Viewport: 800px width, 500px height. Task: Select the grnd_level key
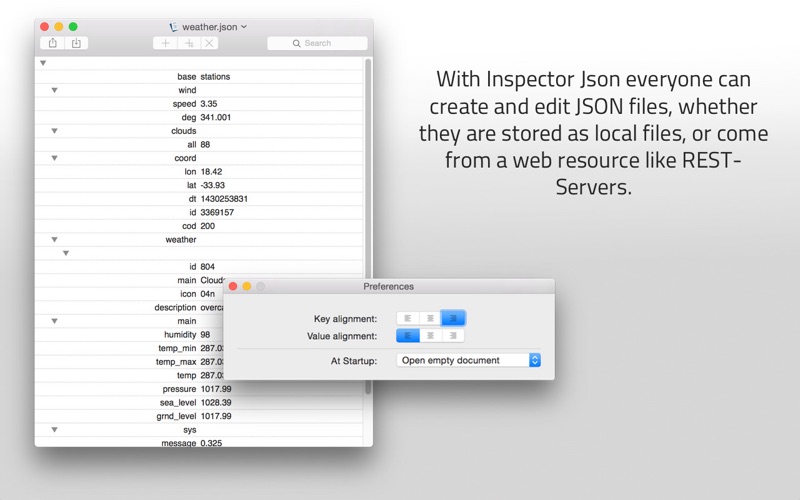point(176,416)
